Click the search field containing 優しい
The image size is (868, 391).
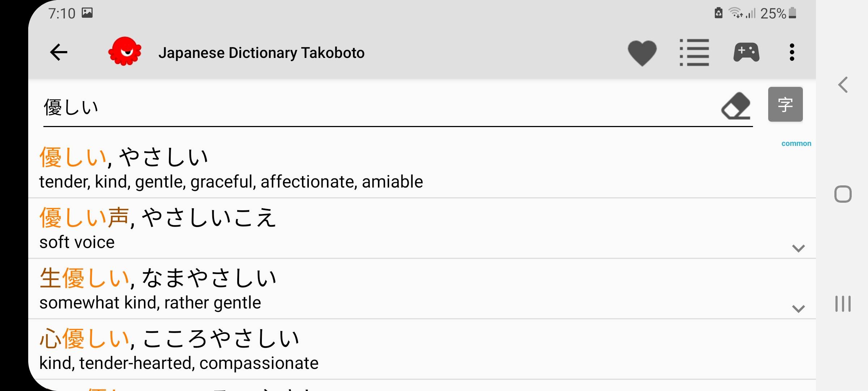(362, 108)
